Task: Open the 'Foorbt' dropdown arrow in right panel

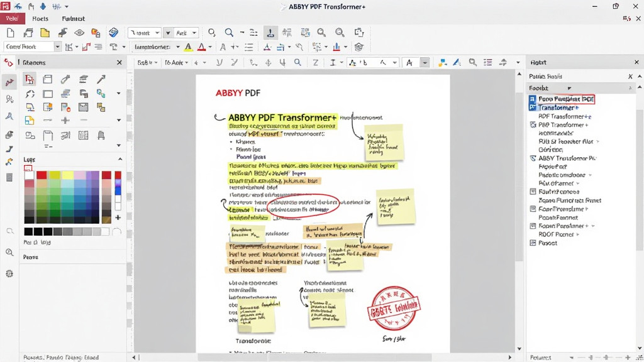Action: [x=569, y=88]
